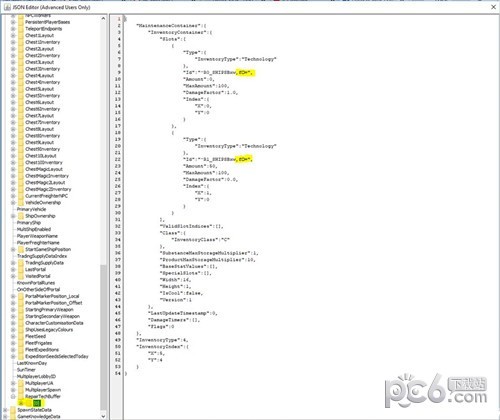
Task: Click the JSON Editor window title icon
Action: point(7,7)
